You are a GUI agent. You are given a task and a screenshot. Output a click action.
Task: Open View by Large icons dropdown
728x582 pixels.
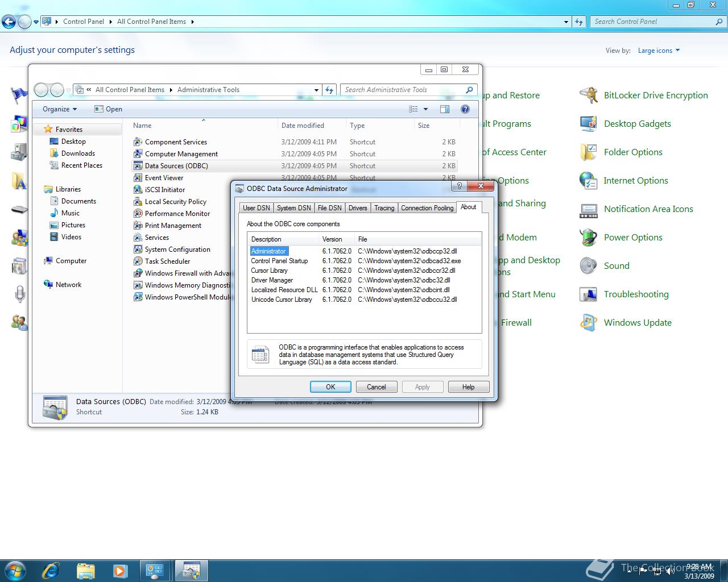pos(659,51)
